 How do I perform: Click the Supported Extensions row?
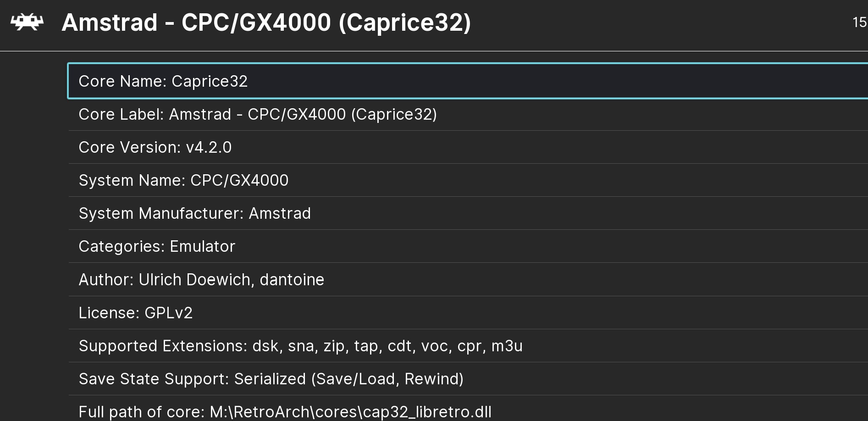[468, 346]
